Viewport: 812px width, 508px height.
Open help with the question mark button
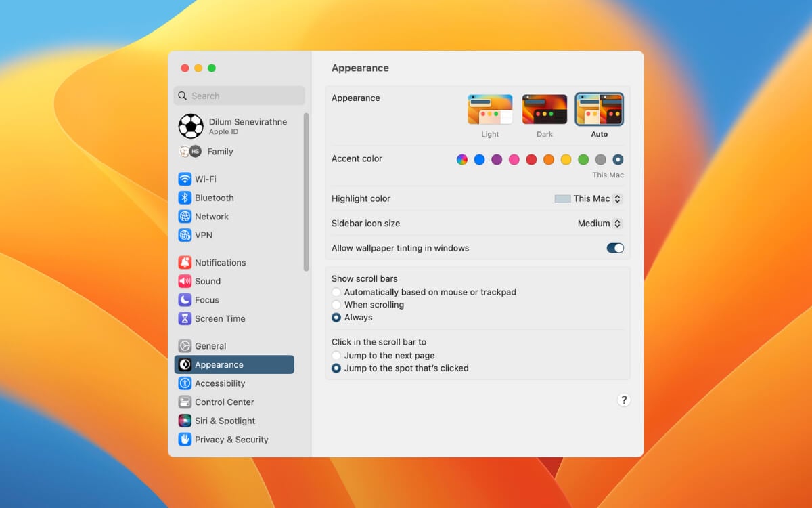tap(624, 400)
